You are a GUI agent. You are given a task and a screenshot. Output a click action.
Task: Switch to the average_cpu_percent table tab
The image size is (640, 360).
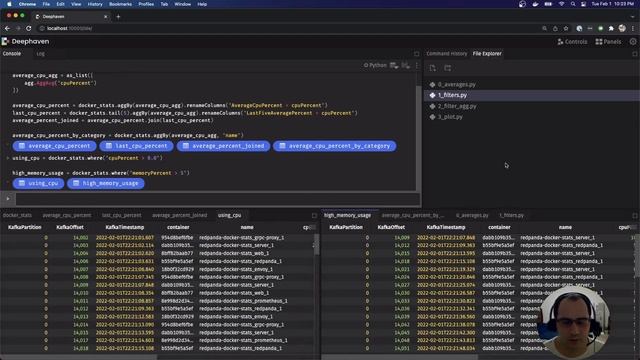coord(67,215)
